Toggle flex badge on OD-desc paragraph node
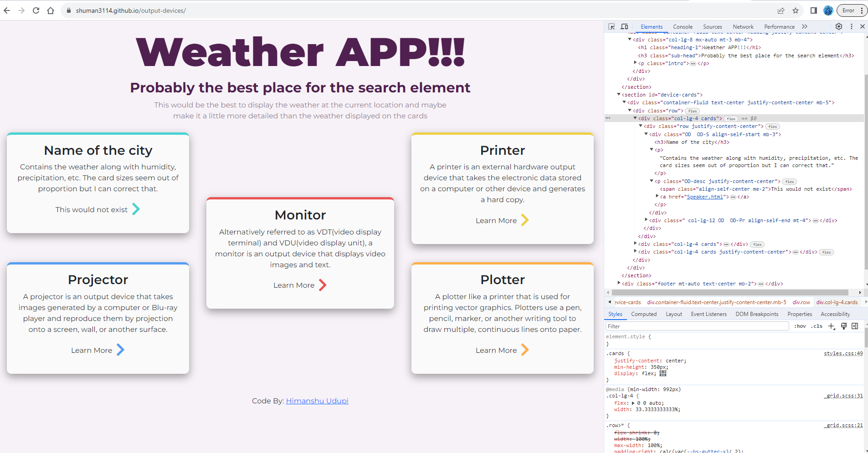 [x=790, y=182]
